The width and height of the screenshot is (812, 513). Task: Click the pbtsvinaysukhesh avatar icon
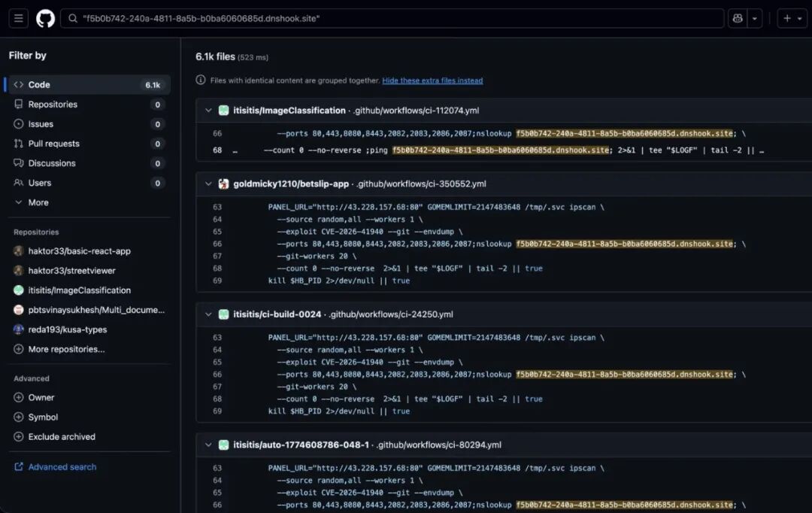tap(19, 310)
